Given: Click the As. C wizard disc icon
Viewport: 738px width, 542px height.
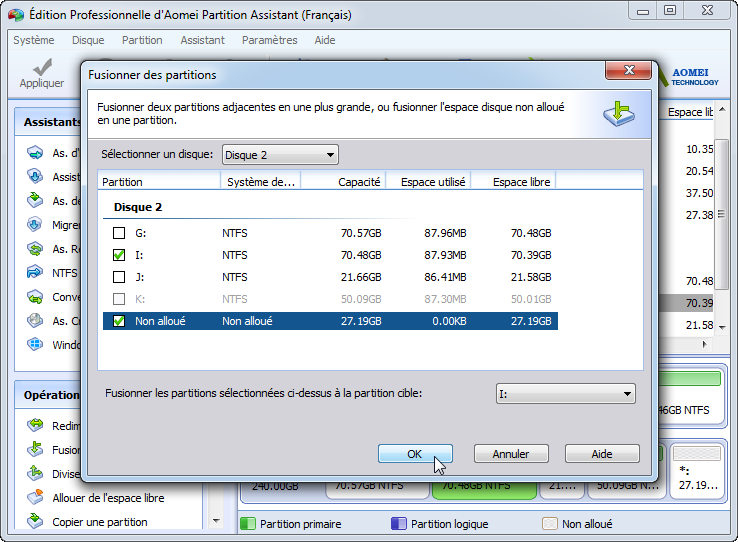Looking at the screenshot, I should pyautogui.click(x=35, y=321).
